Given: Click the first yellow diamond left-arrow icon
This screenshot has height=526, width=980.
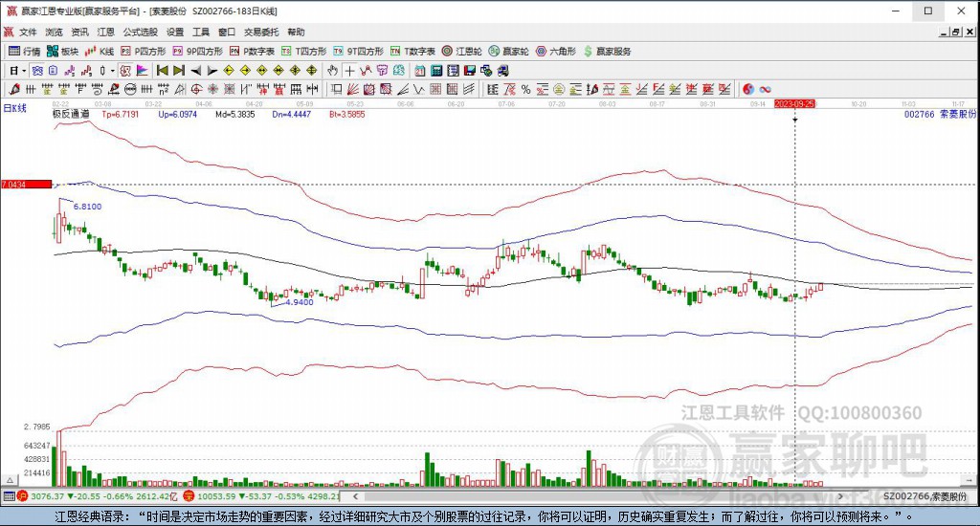Looking at the screenshot, I should pyautogui.click(x=229, y=71).
